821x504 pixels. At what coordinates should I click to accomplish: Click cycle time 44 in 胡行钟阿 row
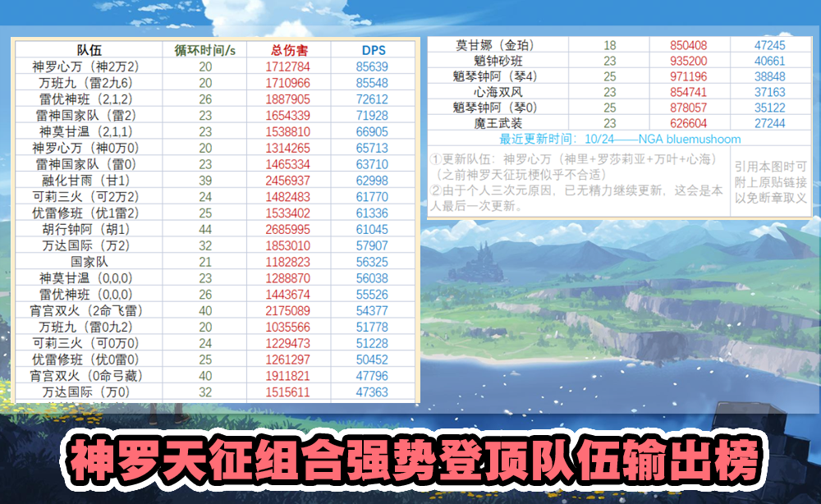(x=205, y=229)
